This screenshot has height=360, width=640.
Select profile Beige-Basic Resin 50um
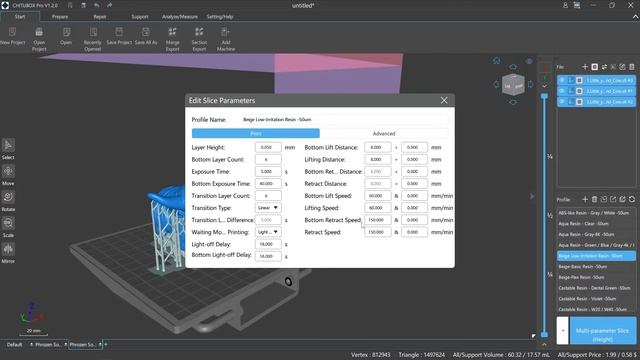596,267
